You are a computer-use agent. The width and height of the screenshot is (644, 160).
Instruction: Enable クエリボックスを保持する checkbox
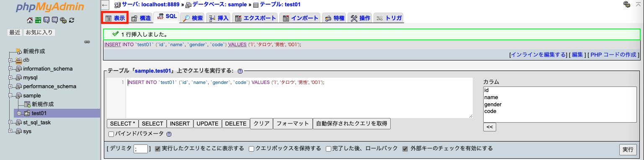tap(252, 149)
